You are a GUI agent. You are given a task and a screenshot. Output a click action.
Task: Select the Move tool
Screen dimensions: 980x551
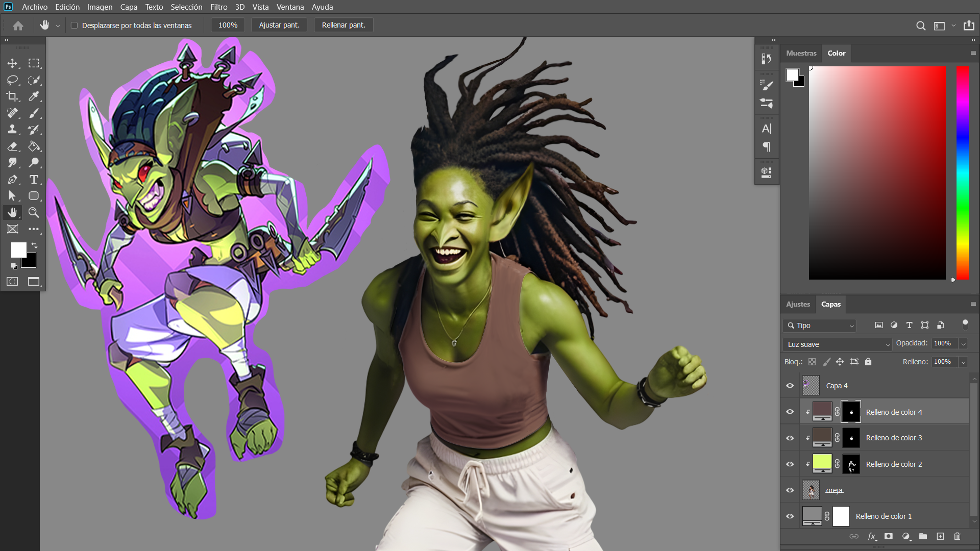(12, 63)
